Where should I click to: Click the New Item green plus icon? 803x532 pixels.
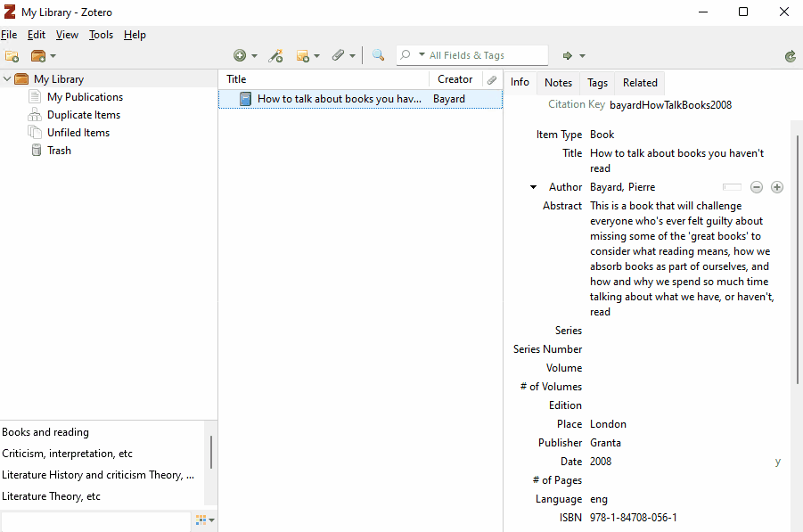[x=240, y=55]
